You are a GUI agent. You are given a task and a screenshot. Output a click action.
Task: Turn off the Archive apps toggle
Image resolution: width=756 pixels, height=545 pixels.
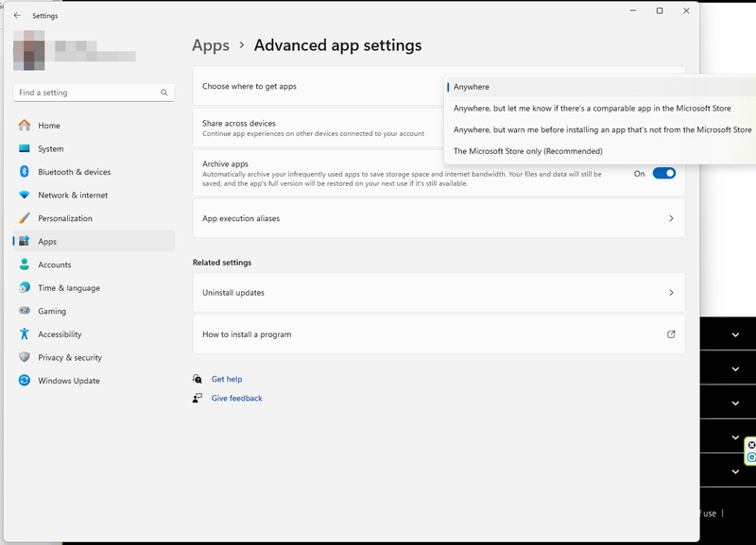(664, 174)
